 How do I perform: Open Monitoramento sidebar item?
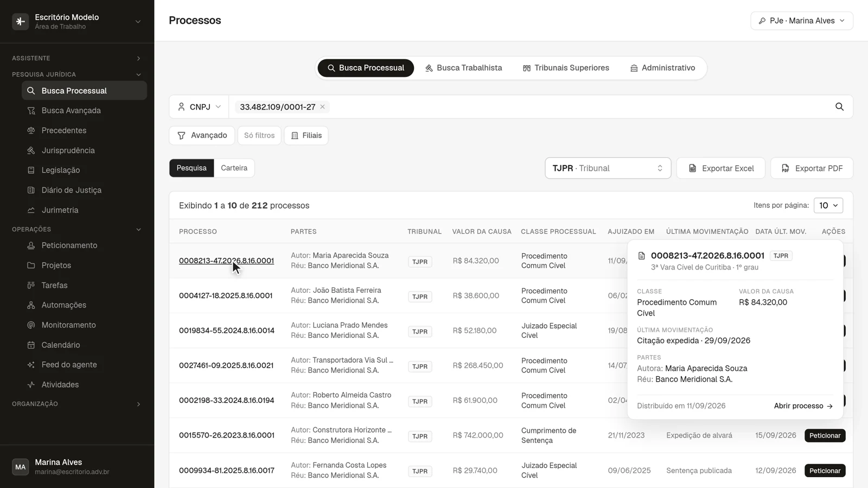(84, 325)
